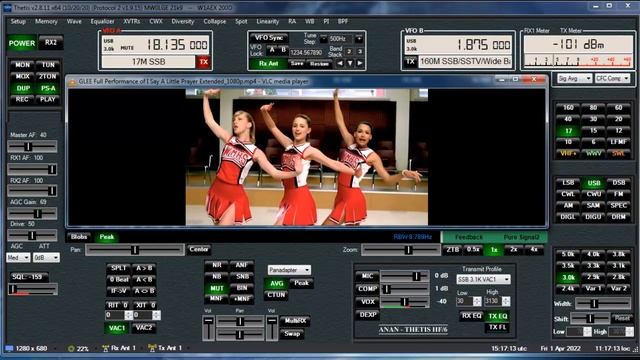Image resolution: width=640 pixels, height=360 pixels.
Task: Open the Transmit Profile dropdown
Action: (483, 279)
